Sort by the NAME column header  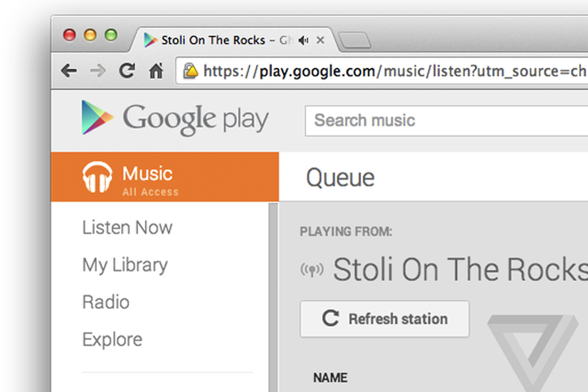click(x=330, y=378)
